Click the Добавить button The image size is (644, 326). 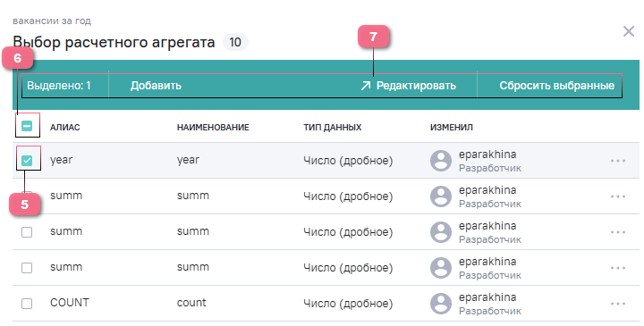tap(156, 86)
